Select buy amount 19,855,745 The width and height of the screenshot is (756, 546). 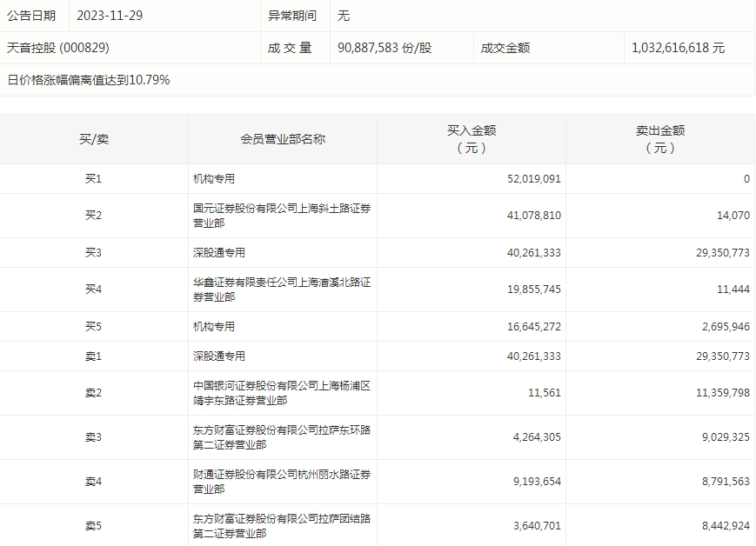click(x=534, y=290)
